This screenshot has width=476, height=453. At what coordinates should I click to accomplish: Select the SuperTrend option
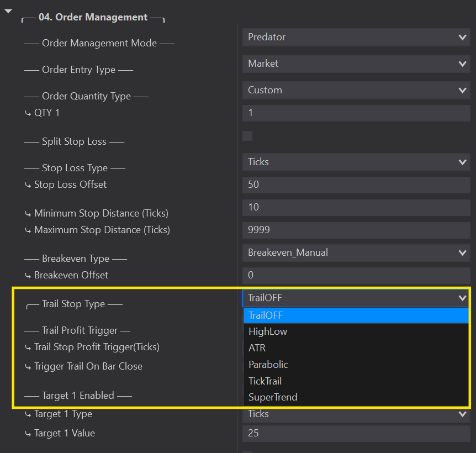point(356,397)
